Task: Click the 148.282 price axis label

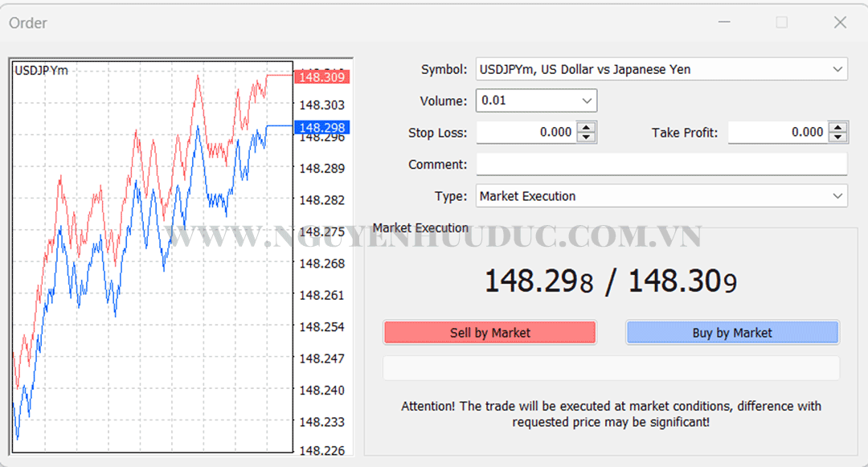Action: point(321,200)
